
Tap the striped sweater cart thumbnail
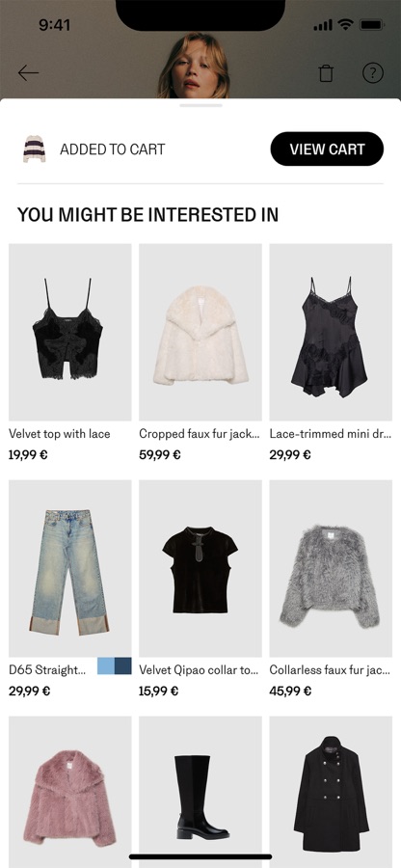pos(35,149)
